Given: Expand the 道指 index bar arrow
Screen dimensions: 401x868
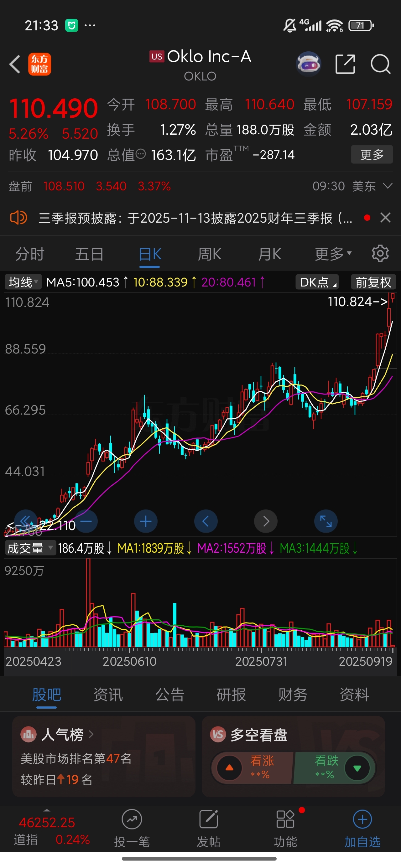Looking at the screenshot, I should 47,810.
